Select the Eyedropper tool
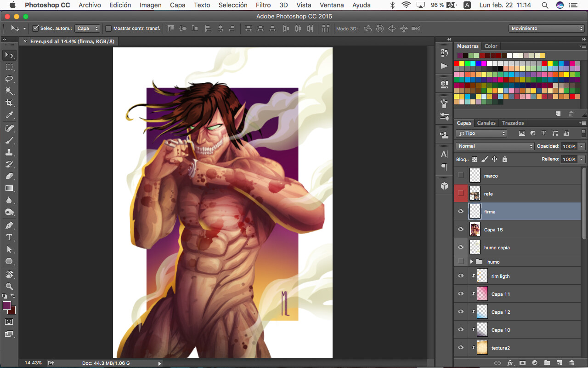The height and width of the screenshot is (368, 588). pos(9,115)
